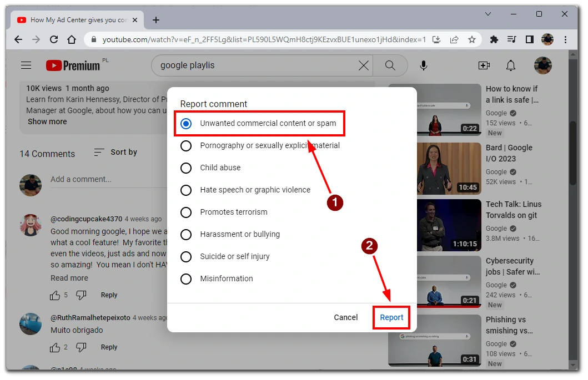Click the 14 Comments count text

tap(47, 154)
